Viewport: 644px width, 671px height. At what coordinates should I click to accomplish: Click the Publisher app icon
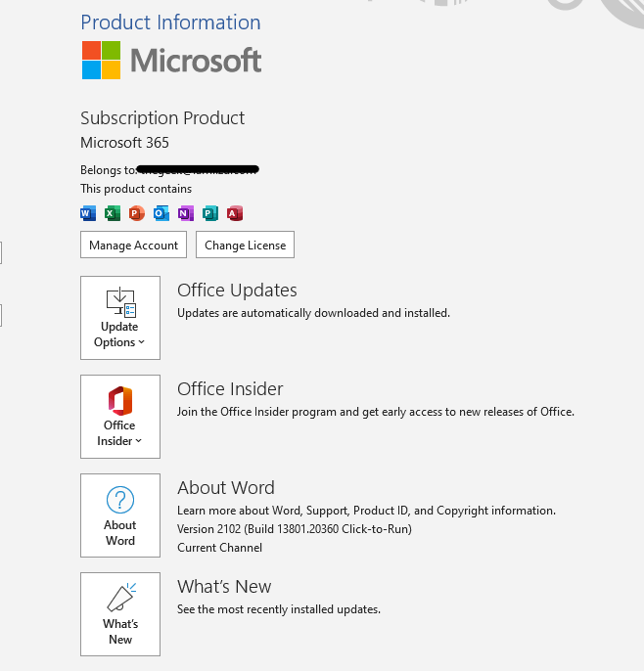coord(210,213)
